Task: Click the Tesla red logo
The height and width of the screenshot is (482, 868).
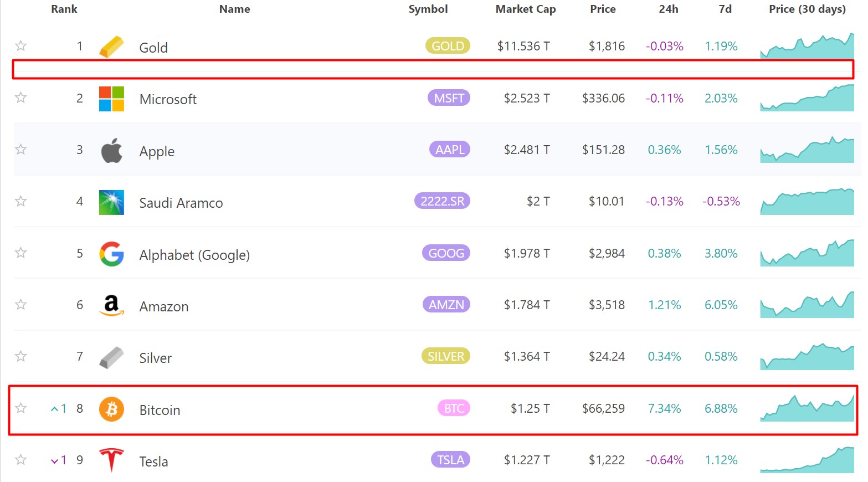Action: 111,460
